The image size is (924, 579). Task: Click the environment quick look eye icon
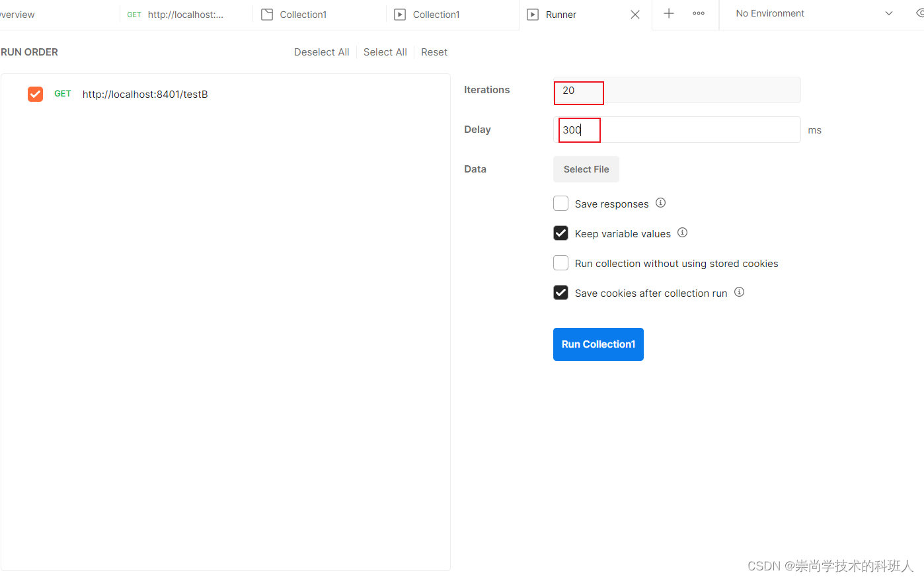920,13
